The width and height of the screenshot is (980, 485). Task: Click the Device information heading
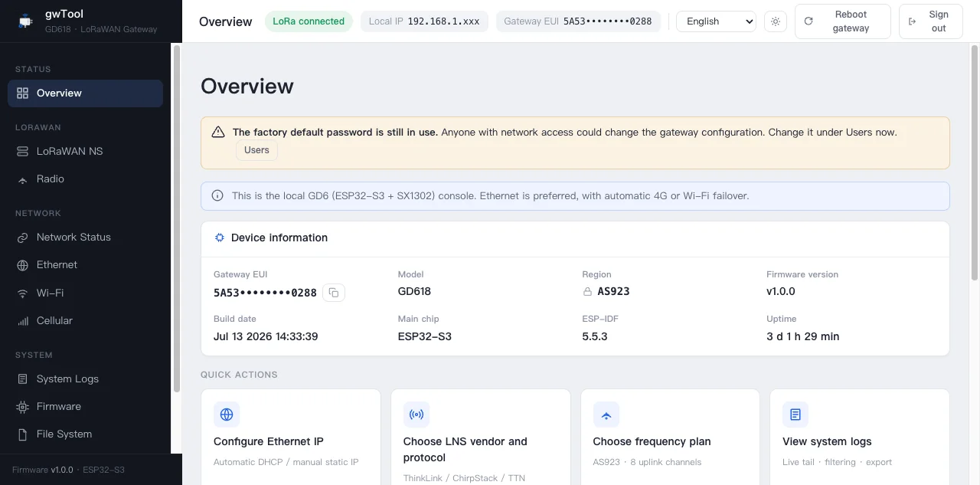(279, 238)
